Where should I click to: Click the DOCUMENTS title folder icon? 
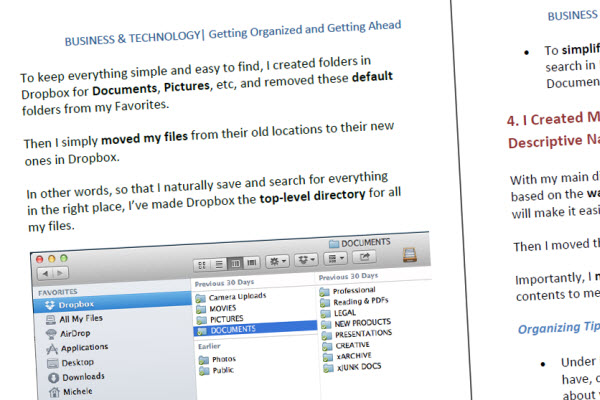point(334,244)
